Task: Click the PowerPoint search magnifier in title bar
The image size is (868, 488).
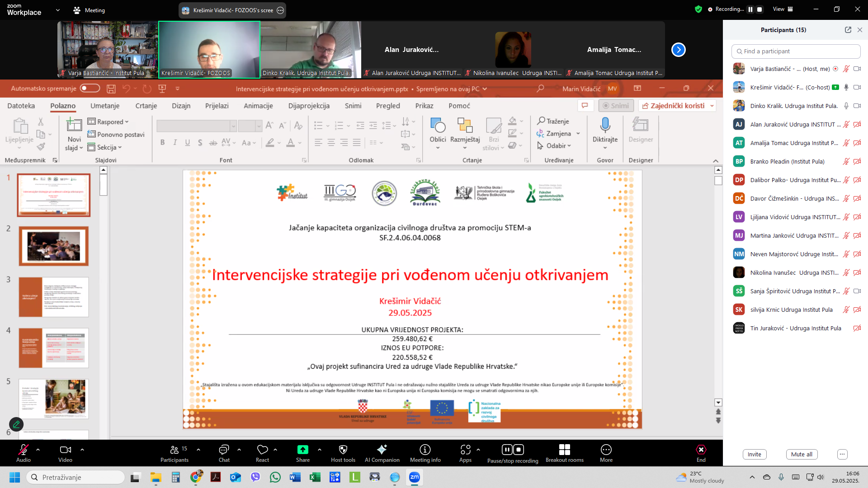Action: pyautogui.click(x=540, y=89)
